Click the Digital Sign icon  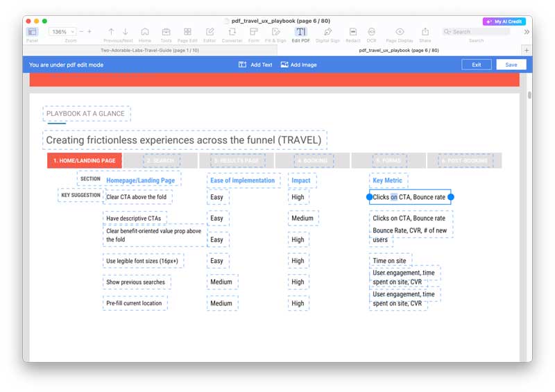pos(327,32)
